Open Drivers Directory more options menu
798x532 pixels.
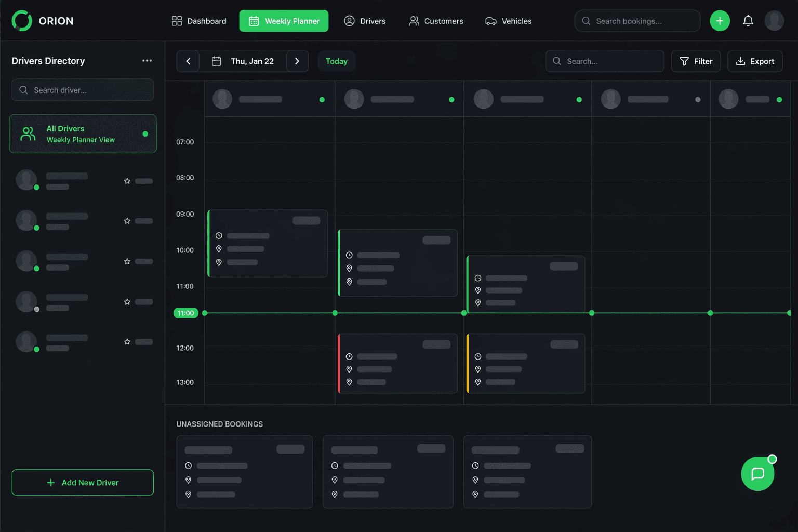pos(147,61)
